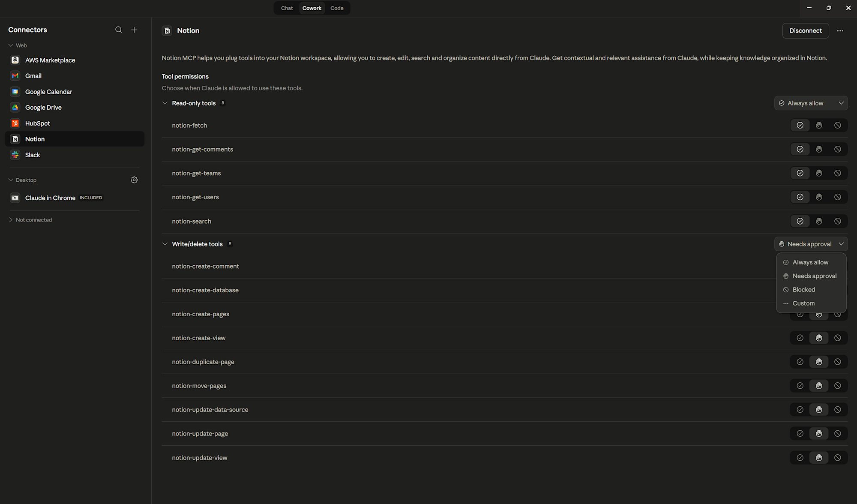This screenshot has height=504, width=857.
Task: Set notion-search to needs approval
Action: pos(818,221)
